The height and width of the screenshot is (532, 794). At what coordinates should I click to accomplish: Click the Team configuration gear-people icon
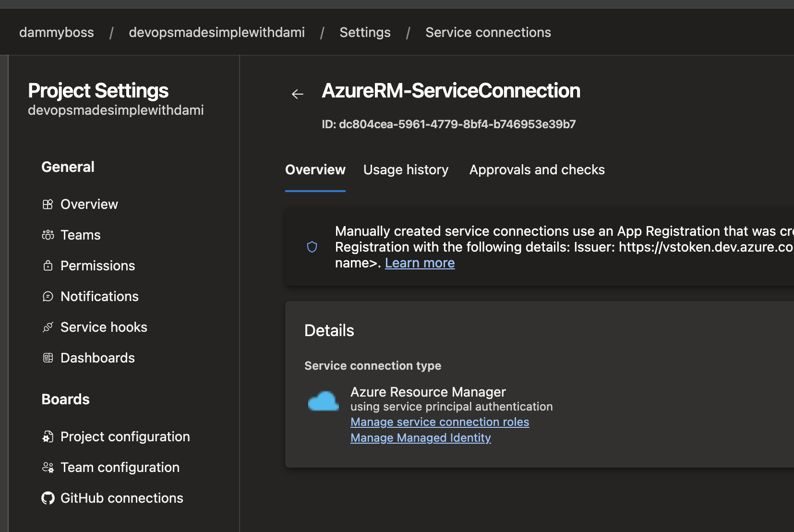[48, 468]
